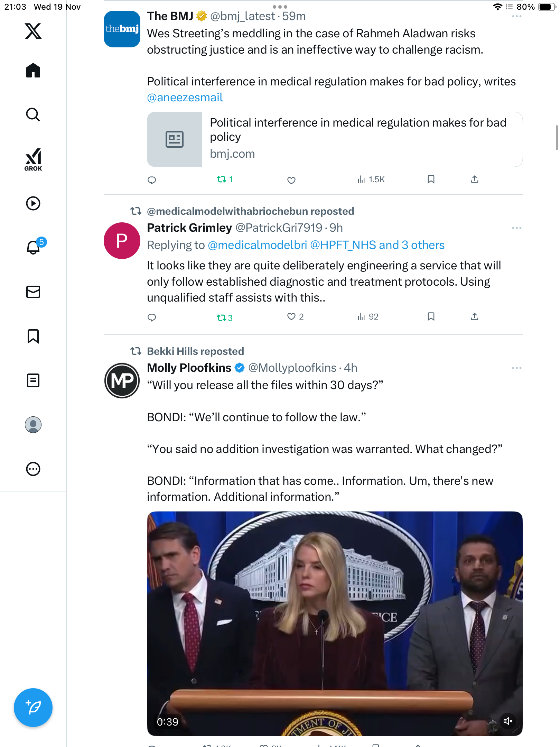This screenshot has height=747, width=560.
Task: Open the sidebar More menu
Action: [x=33, y=469]
